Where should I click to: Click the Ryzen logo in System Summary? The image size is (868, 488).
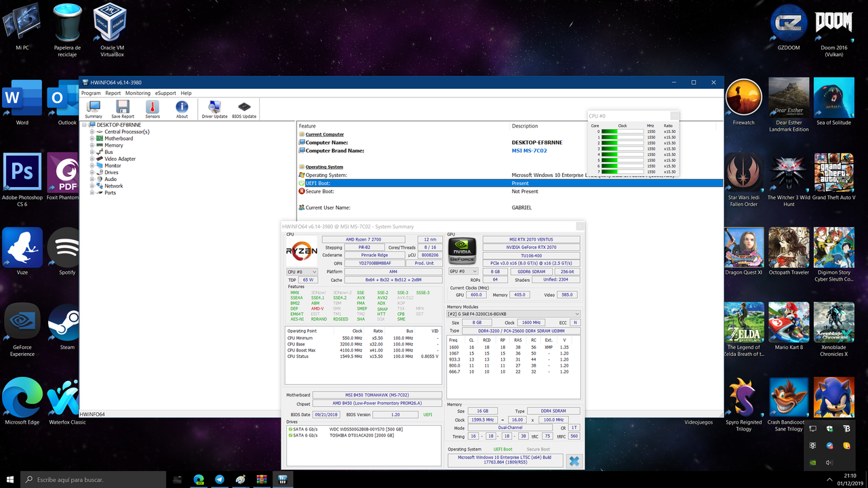[x=302, y=251]
